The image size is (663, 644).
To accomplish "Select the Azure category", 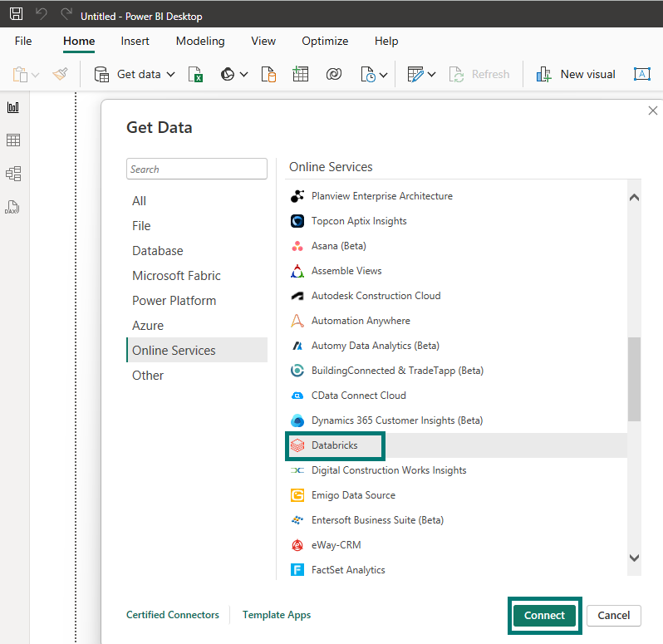I will 148,326.
